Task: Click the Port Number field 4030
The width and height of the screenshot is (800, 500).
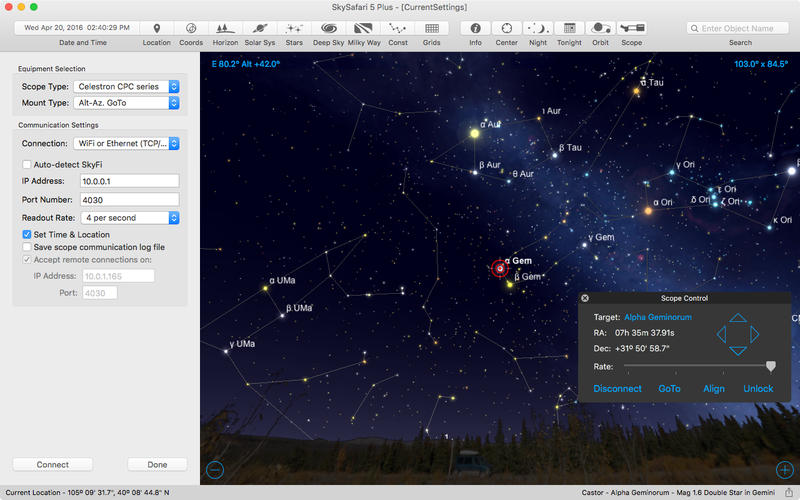Action: coord(130,200)
